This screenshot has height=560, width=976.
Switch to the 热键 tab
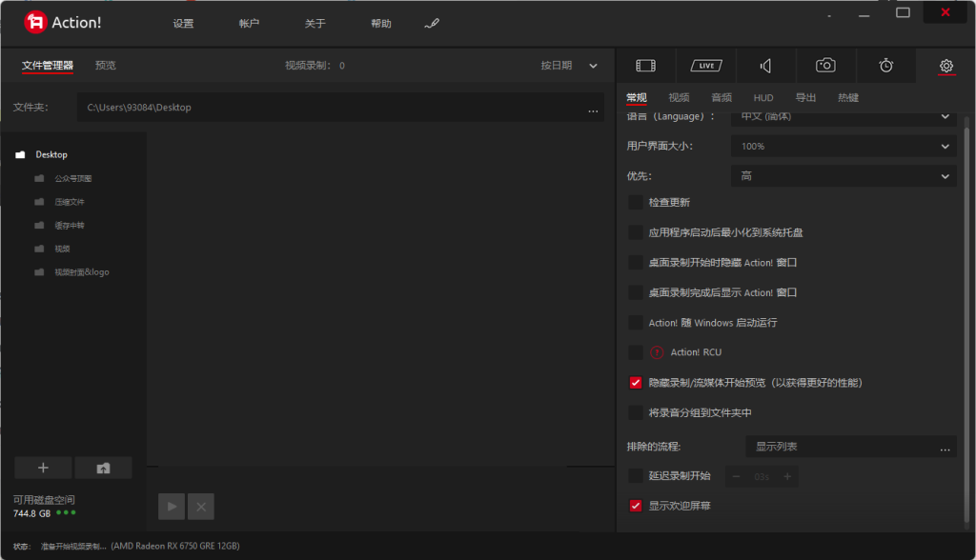847,97
